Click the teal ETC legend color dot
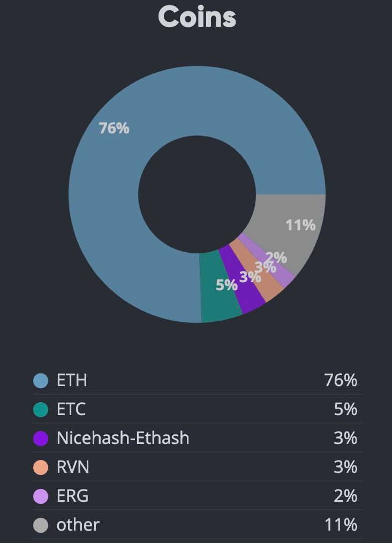Viewport: 392px width, 543px height. point(41,410)
